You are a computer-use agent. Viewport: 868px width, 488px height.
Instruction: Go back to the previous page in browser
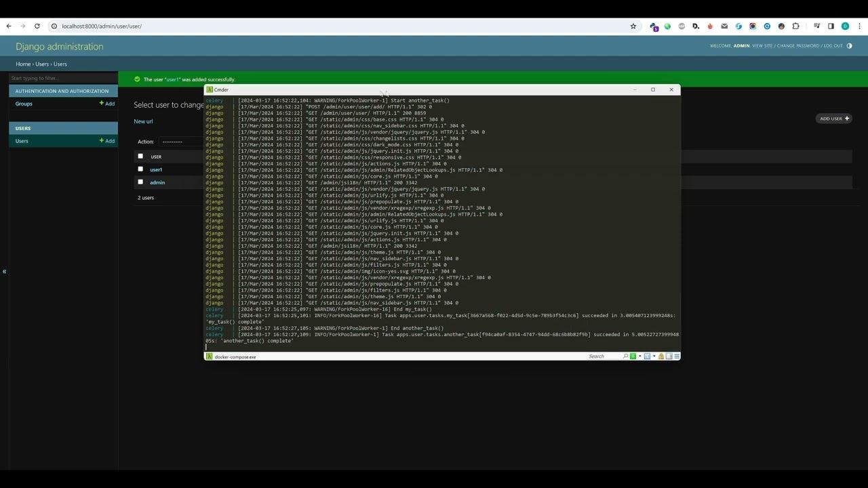(9, 26)
